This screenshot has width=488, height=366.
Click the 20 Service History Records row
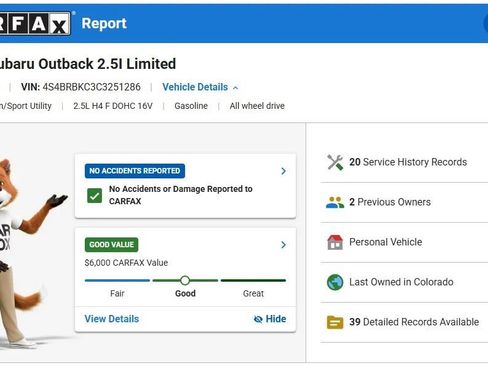(x=404, y=162)
